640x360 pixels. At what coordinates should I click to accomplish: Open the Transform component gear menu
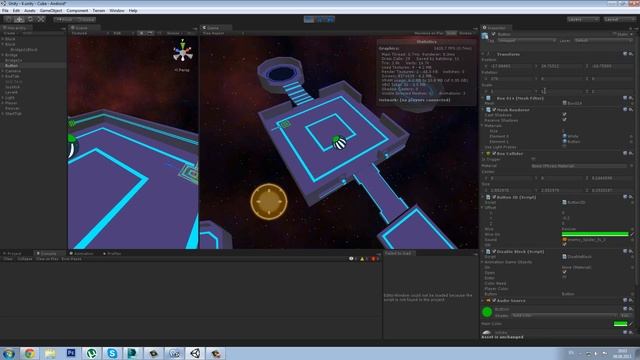pos(631,54)
